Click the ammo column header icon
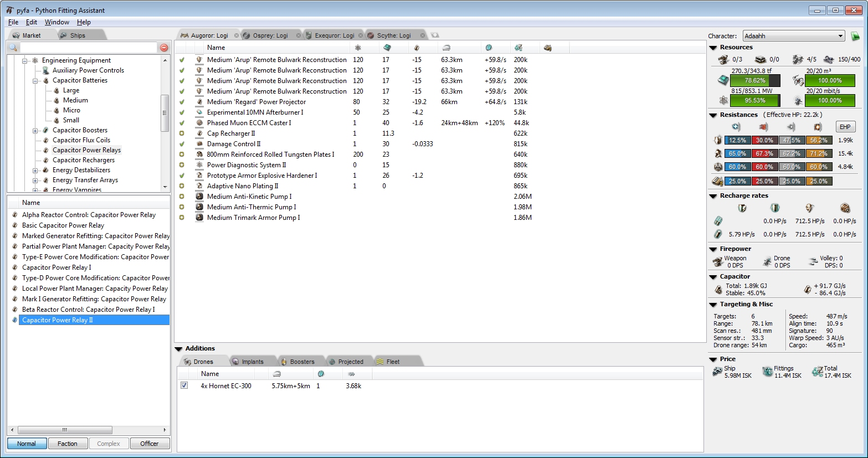868x458 pixels. tap(548, 48)
